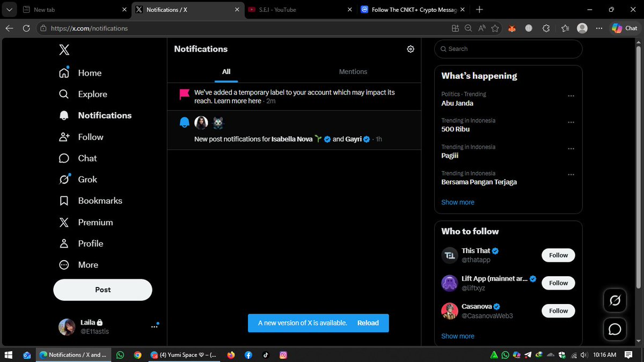644x362 pixels.
Task: Open the Abu Janda trending topic
Action: (x=458, y=103)
